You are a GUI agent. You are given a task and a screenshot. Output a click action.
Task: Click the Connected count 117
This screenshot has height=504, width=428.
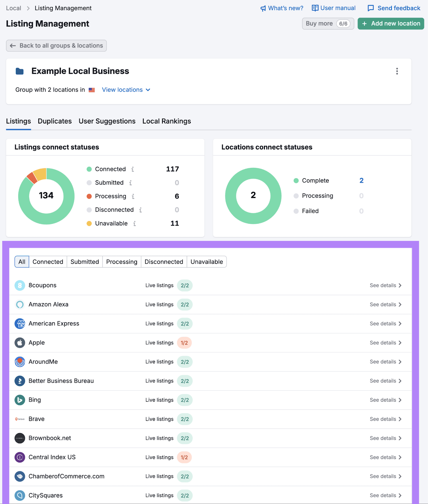(173, 169)
